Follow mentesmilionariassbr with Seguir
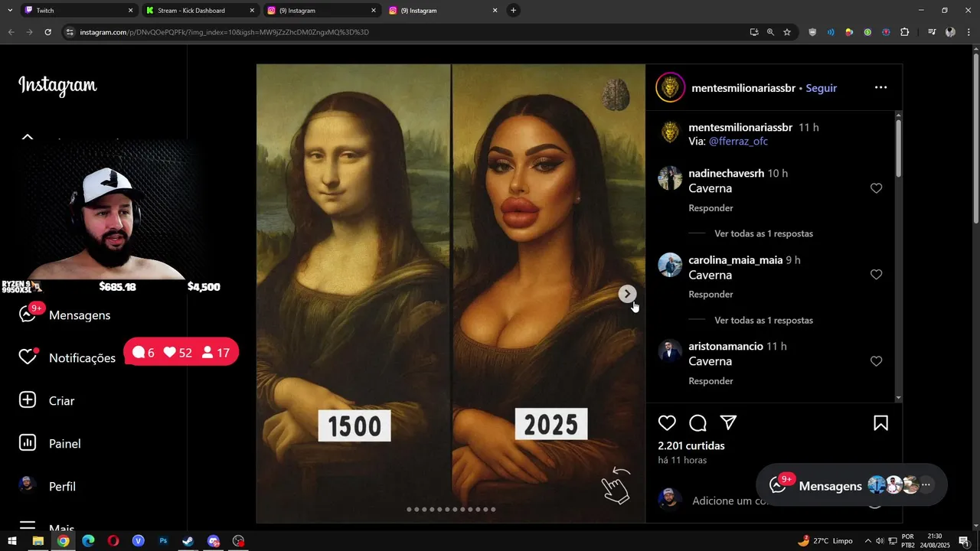 (821, 88)
